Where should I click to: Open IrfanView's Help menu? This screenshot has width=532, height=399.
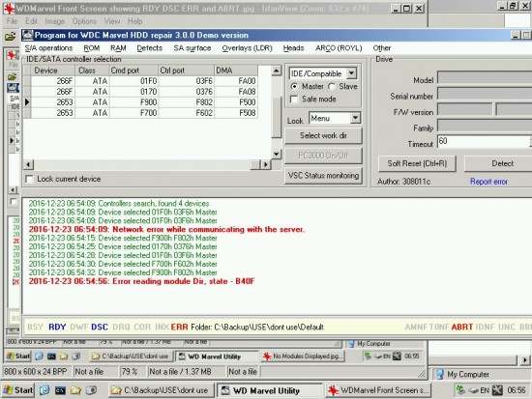(x=134, y=21)
